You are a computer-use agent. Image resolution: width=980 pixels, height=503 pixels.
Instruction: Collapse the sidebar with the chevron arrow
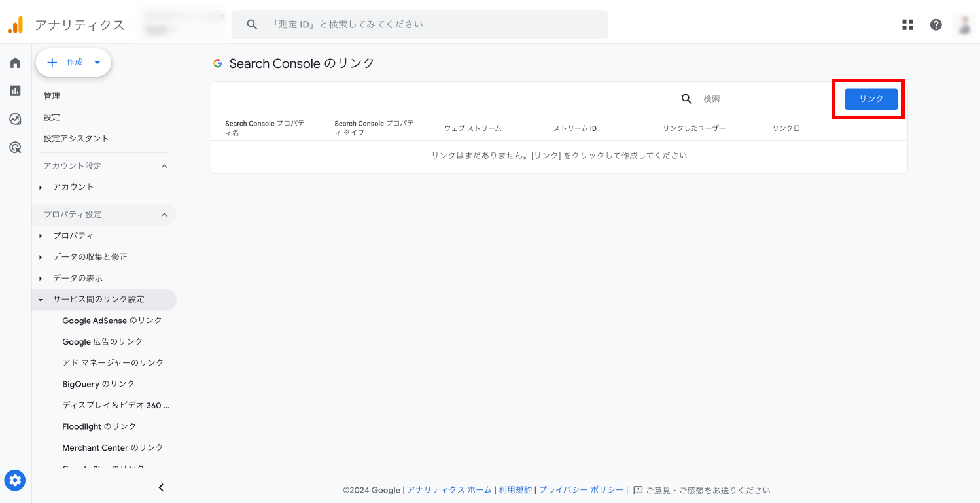click(x=161, y=487)
